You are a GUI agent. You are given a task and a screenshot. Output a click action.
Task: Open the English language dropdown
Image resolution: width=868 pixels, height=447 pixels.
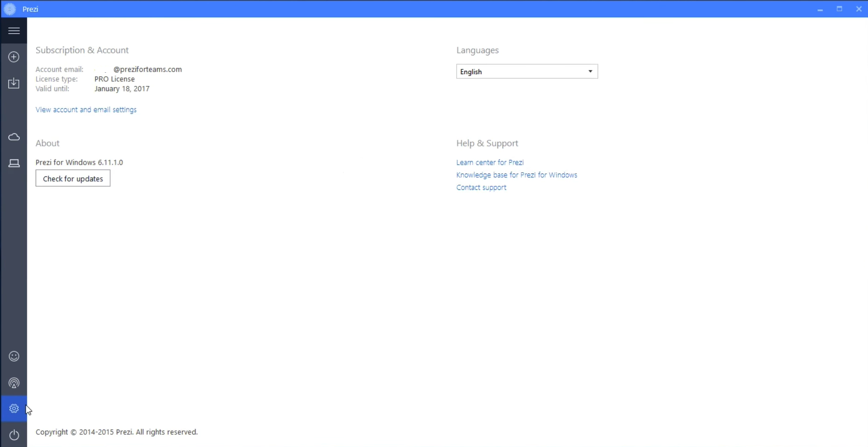pos(527,71)
